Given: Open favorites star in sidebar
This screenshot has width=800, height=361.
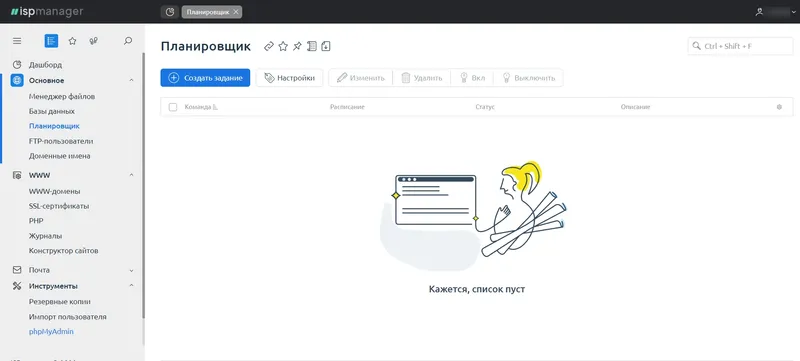Looking at the screenshot, I should point(72,41).
